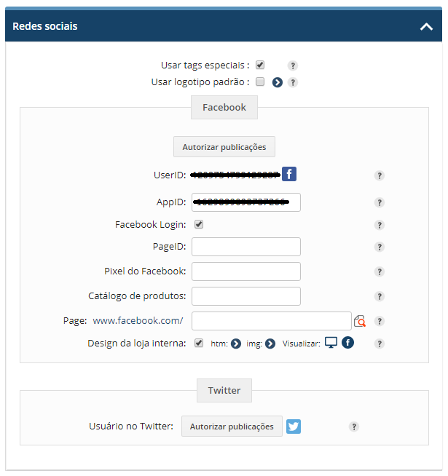Click the help icon for Catálogo de produtos
This screenshot has height=476, width=448.
click(x=380, y=296)
